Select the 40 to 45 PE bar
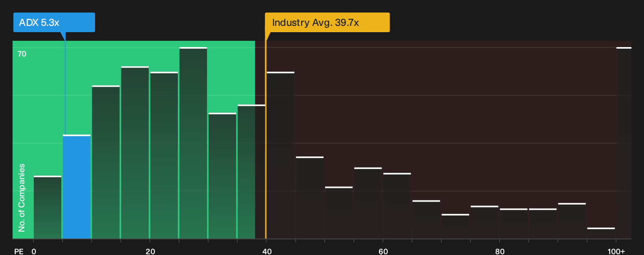Viewport: 644px width, 255px height. click(x=280, y=155)
